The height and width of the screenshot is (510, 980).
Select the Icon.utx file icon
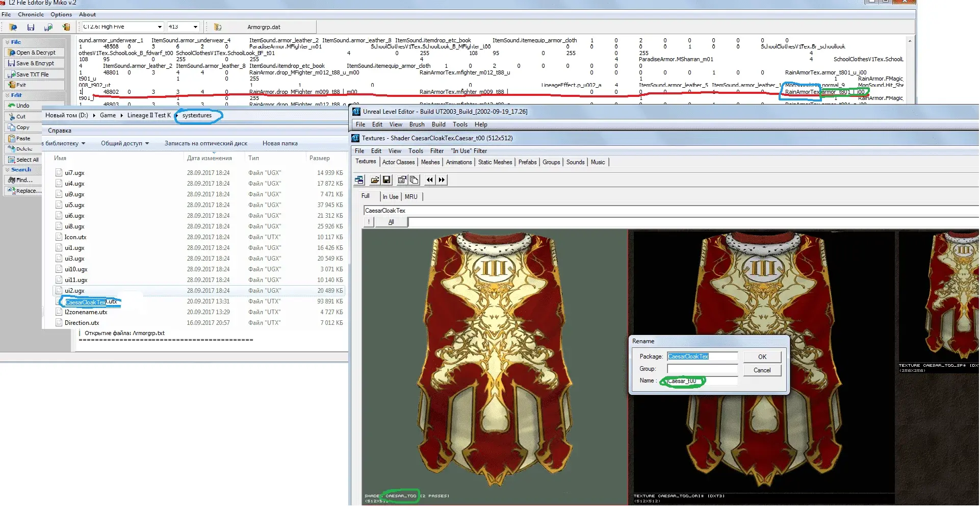pos(59,237)
